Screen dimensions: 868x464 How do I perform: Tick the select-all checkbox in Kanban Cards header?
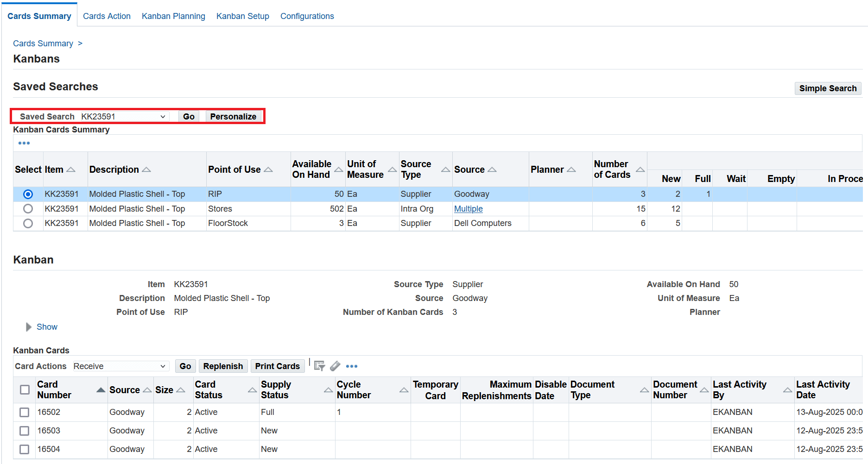point(25,389)
